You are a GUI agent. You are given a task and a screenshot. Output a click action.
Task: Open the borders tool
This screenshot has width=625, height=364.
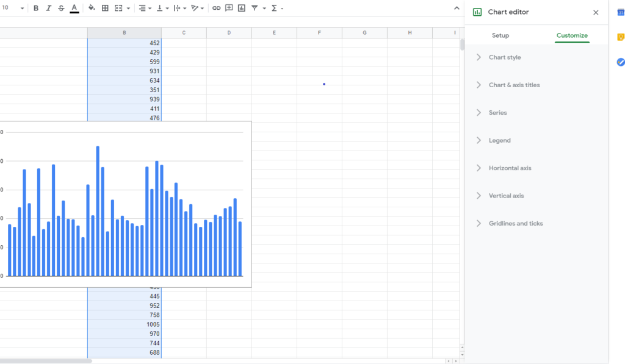(105, 8)
